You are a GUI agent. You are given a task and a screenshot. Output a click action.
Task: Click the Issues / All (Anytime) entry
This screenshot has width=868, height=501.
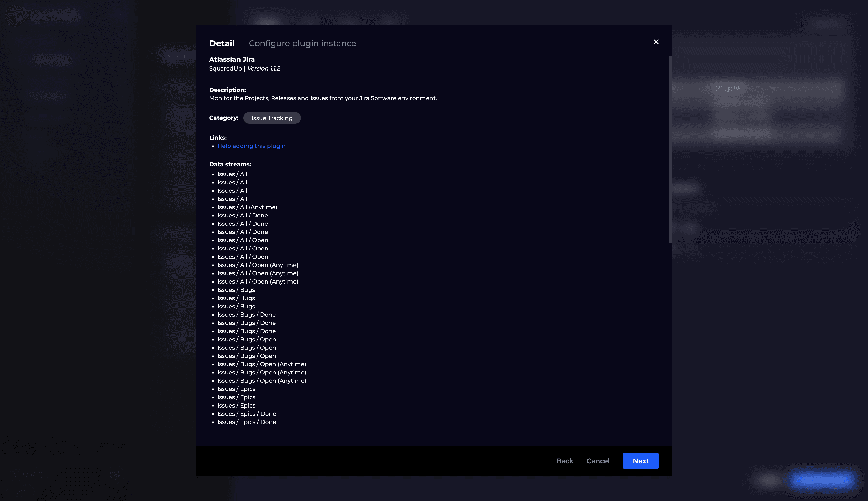[247, 207]
